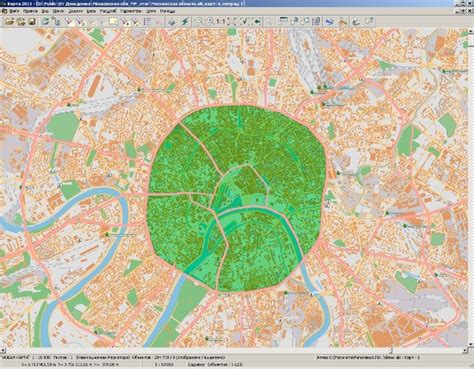Click the zoom in magnifier icon
This screenshot has width=474, height=369.
[x=199, y=22]
